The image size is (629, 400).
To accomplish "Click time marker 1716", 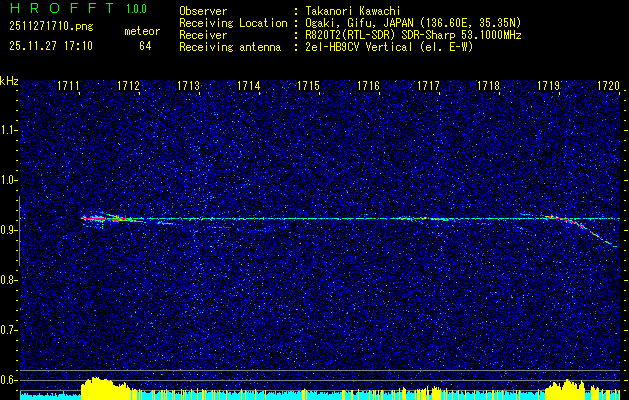I will [369, 86].
